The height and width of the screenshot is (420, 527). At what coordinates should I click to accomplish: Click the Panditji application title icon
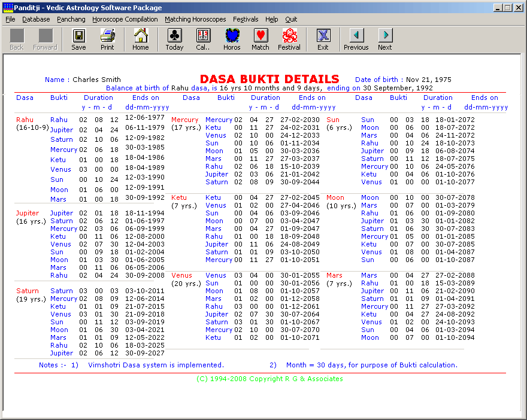(x=8, y=7)
